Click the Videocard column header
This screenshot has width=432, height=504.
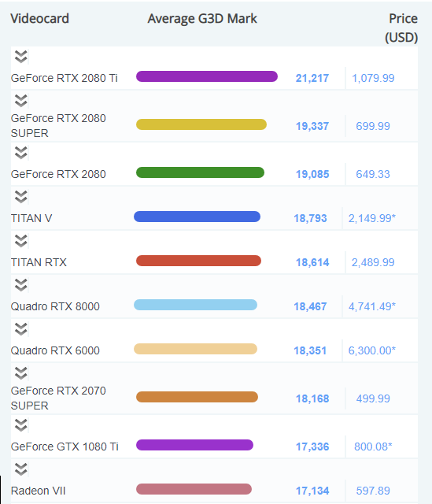(x=40, y=19)
